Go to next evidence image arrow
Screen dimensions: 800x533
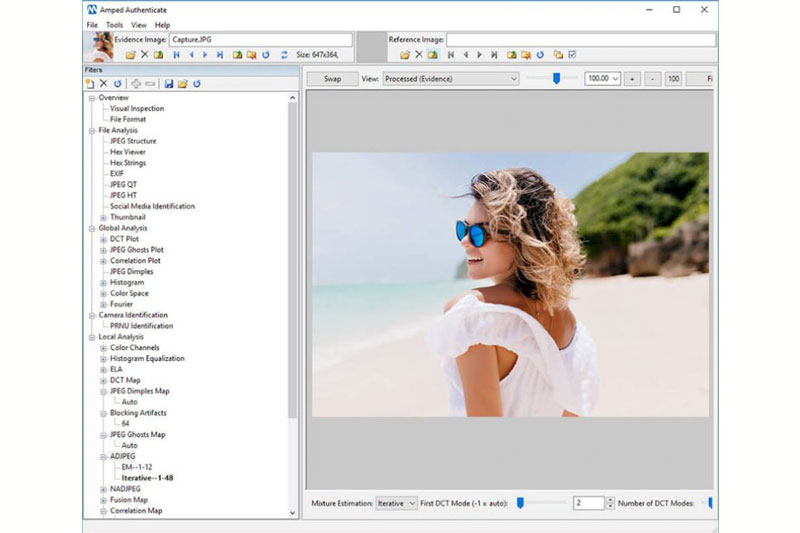[x=205, y=55]
